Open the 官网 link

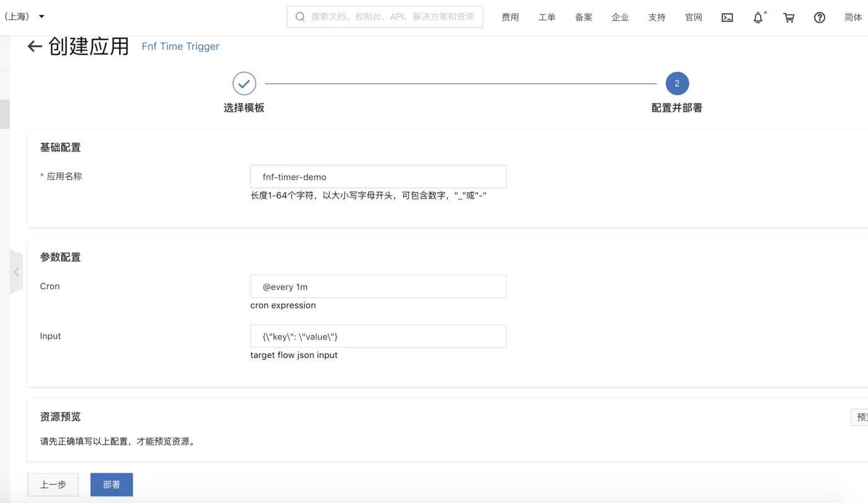coord(694,17)
